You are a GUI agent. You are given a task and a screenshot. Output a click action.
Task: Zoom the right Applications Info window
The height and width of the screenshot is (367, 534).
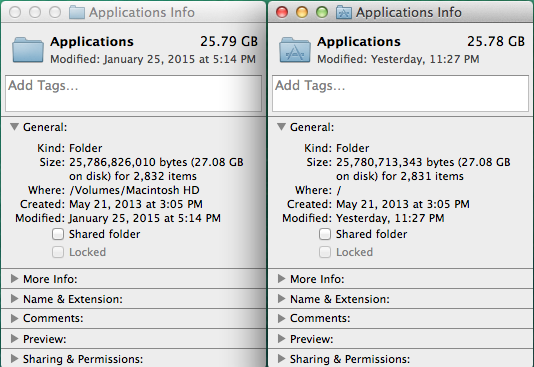point(322,13)
